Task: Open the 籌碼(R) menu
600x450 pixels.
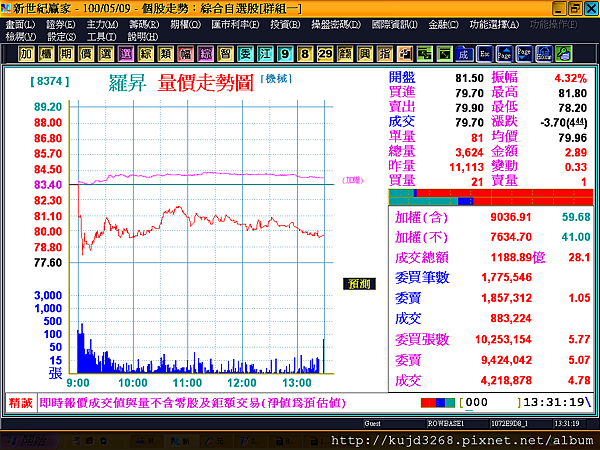Action: point(144,24)
